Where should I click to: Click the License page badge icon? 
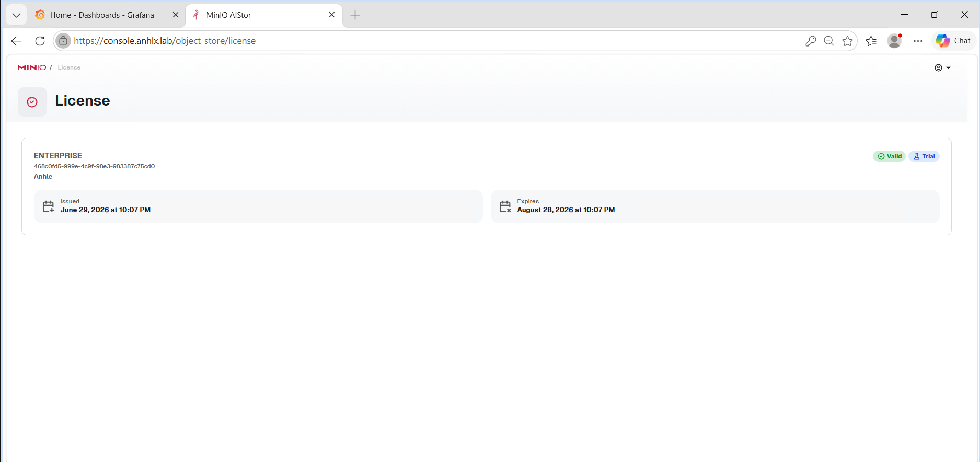pos(32,101)
